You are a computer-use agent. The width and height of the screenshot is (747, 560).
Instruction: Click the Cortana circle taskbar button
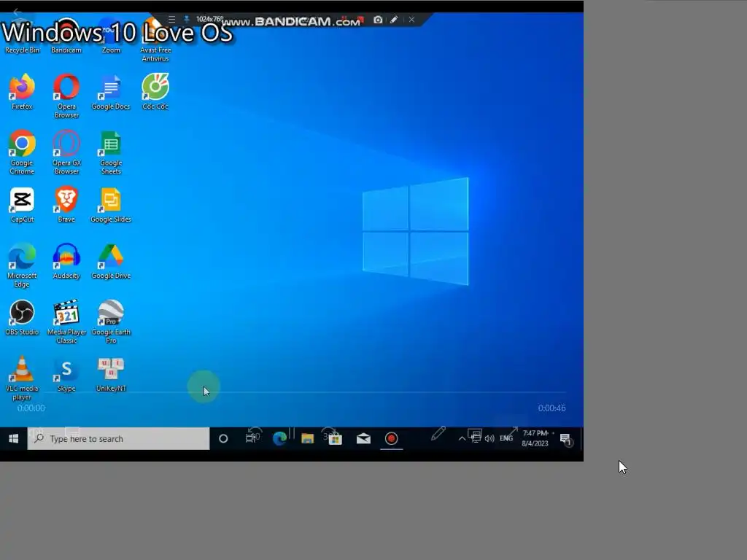click(223, 438)
